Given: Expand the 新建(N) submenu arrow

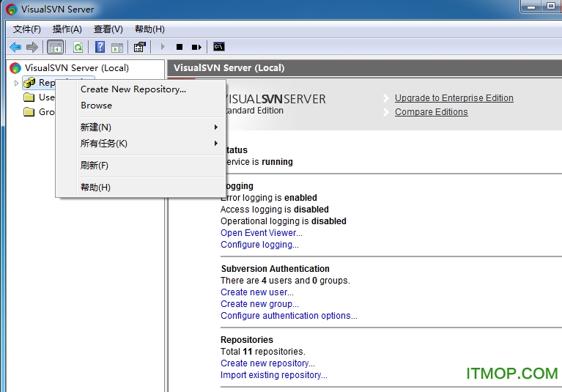Looking at the screenshot, I should (215, 127).
